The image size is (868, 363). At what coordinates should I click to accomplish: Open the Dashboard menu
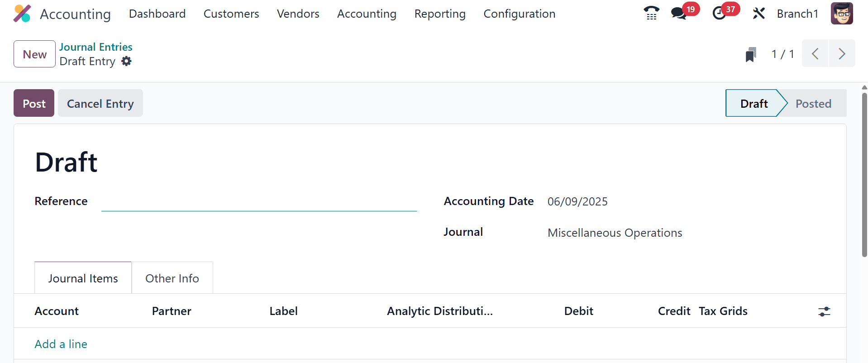pyautogui.click(x=157, y=14)
